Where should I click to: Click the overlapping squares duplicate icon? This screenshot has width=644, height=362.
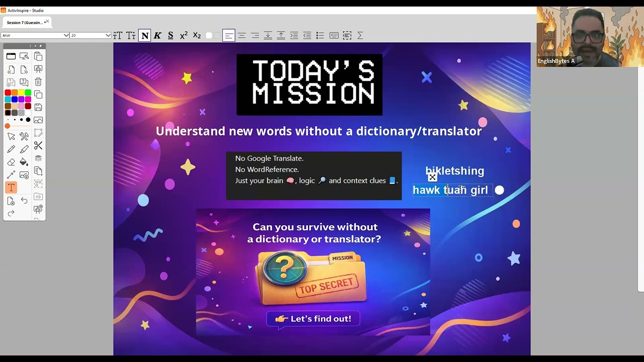tap(38, 95)
